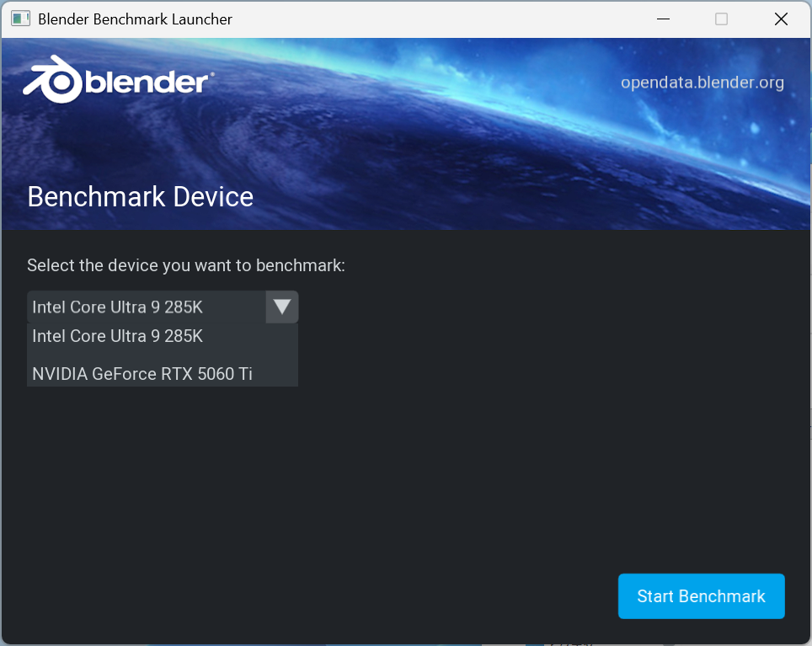Choose Intel Core Ultra 9 285K list option
812x646 pixels.
coord(162,336)
